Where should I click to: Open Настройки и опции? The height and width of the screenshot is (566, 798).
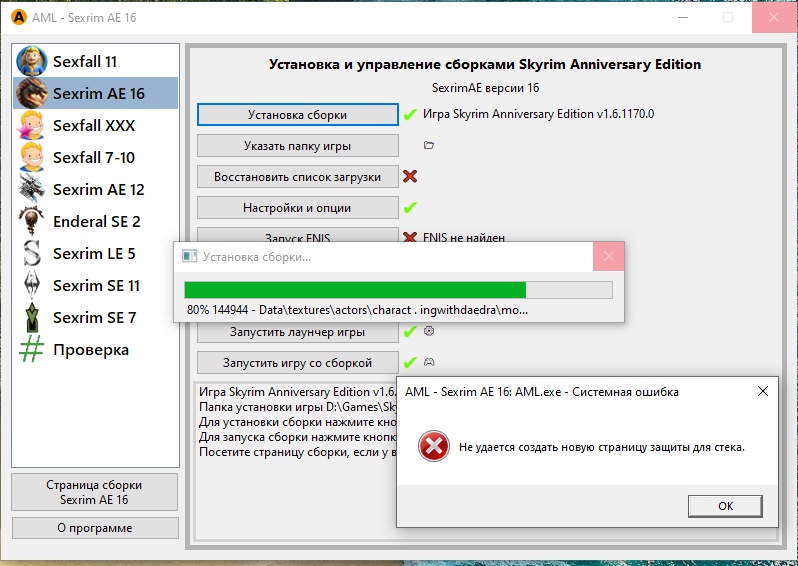[x=297, y=208]
